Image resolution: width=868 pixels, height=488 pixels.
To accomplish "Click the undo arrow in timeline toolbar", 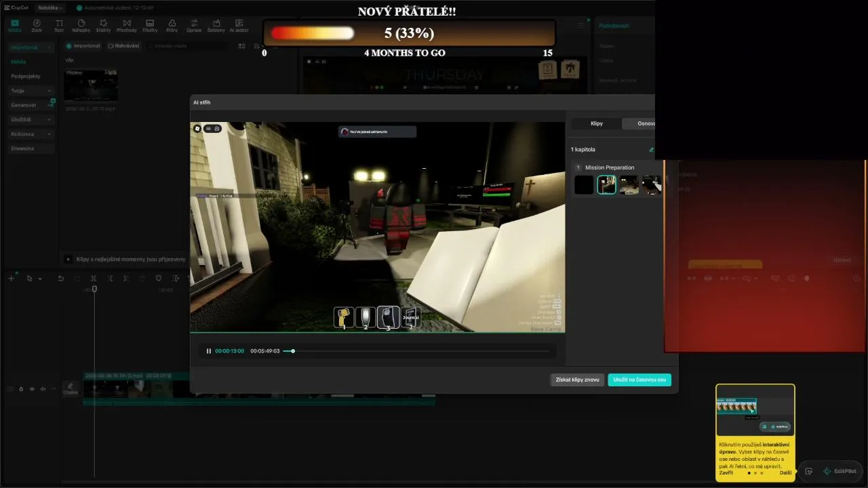I will 60,279.
